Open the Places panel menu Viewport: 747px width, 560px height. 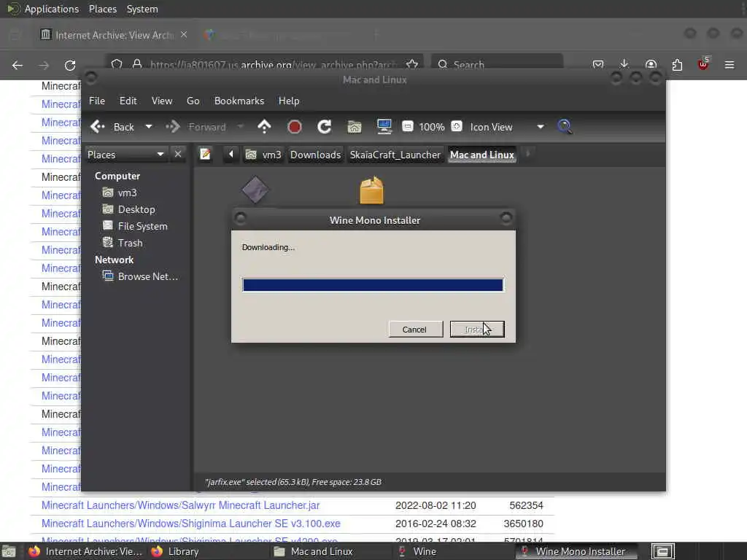click(102, 9)
